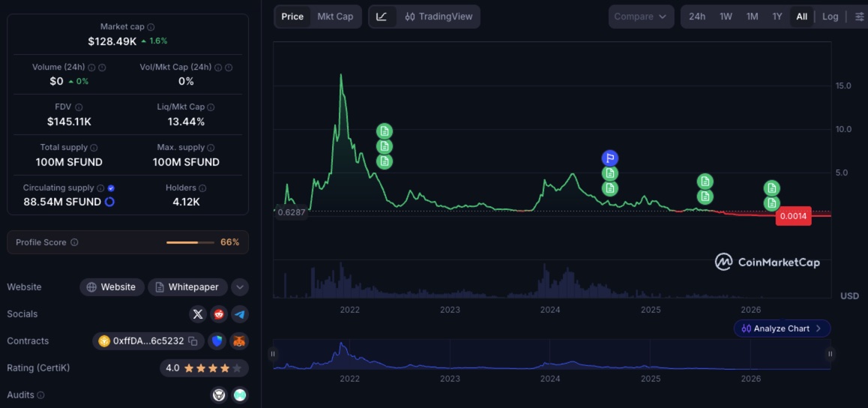868x408 pixels.
Task: Open the X (Twitter) social link
Action: 198,314
